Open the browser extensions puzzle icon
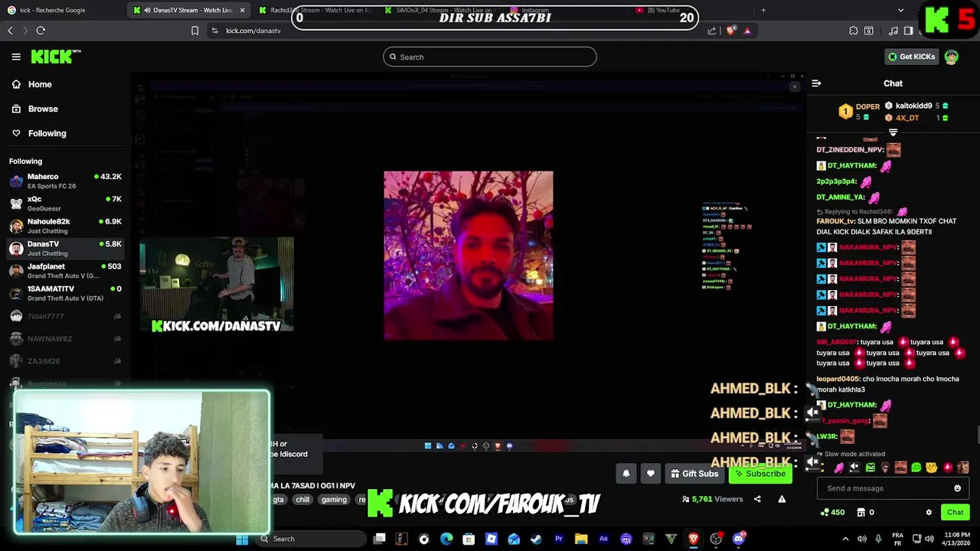 (x=854, y=31)
